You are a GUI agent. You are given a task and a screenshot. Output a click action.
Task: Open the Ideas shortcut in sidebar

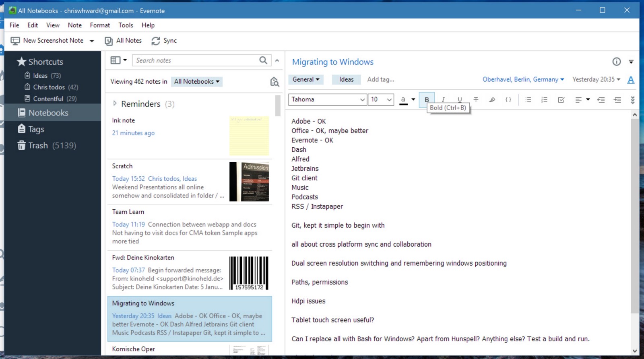[x=42, y=75]
